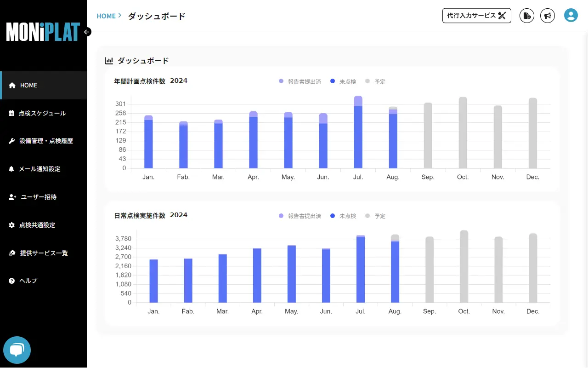588x368 pixels.
Task: Open the user profile avatar icon
Action: pyautogui.click(x=571, y=16)
